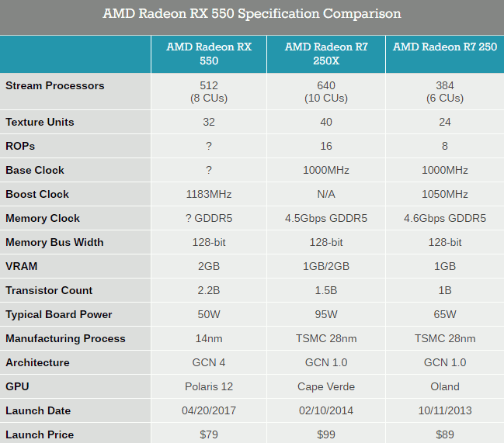
Task: Select the AMD Radeon R7 250 column header
Action: (x=445, y=54)
